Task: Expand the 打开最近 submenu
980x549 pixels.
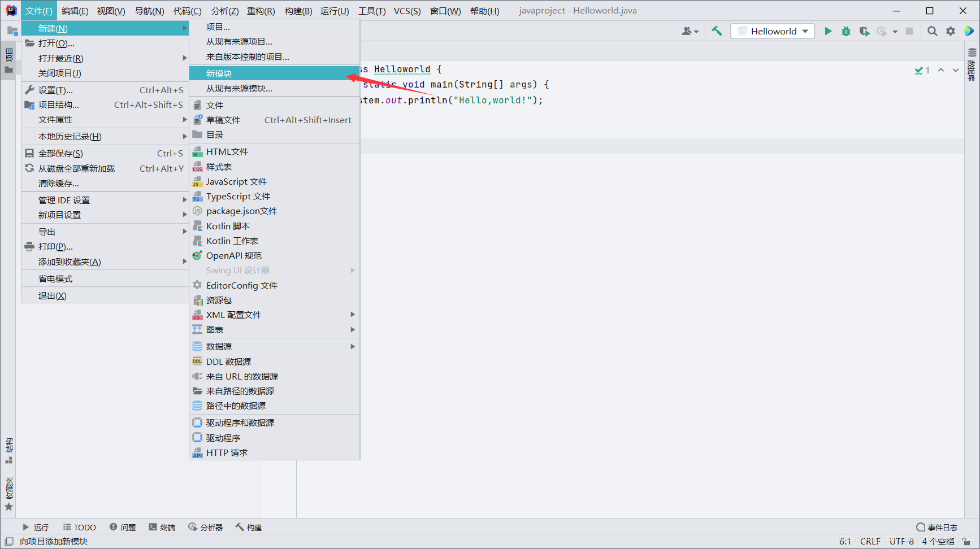Action: [x=105, y=58]
